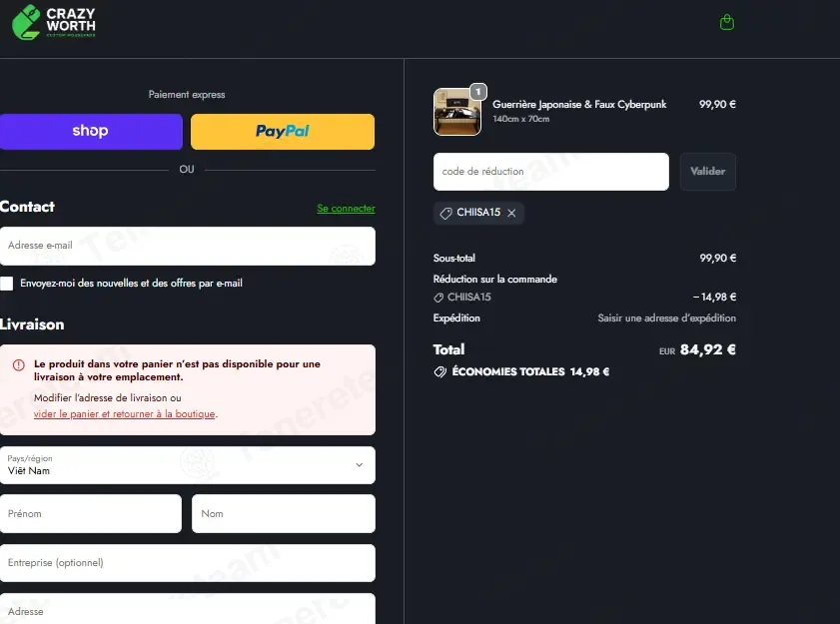Focus the Prénom input field

point(91,513)
